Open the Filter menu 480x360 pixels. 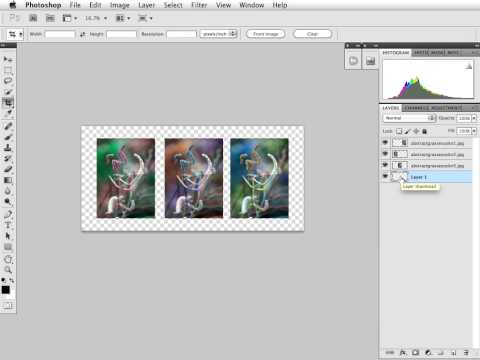pos(199,5)
